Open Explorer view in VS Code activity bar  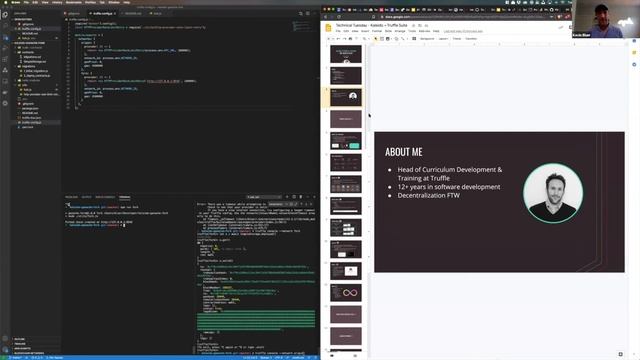coord(5,15)
